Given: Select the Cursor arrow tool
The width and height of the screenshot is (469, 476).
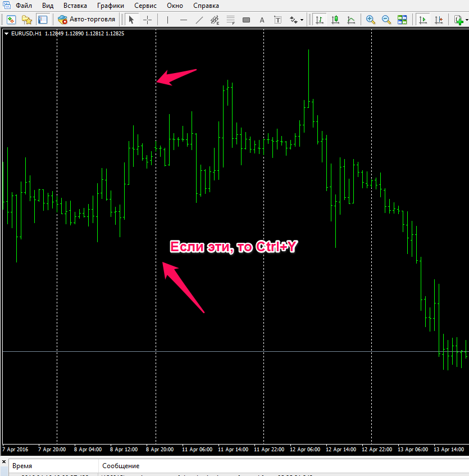Looking at the screenshot, I should point(131,20).
